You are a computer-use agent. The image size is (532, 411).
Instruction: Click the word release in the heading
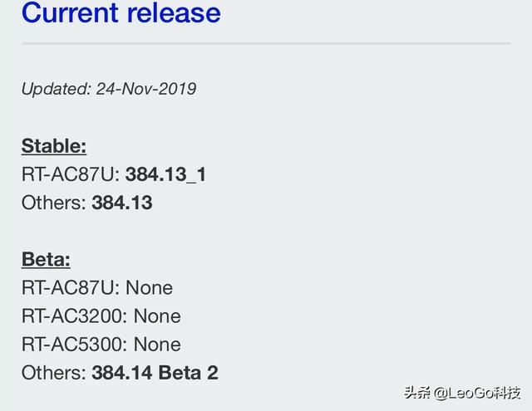pos(174,12)
